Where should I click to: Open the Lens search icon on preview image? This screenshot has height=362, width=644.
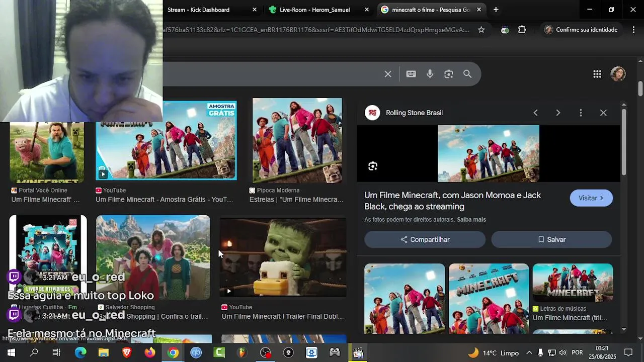[x=373, y=166]
